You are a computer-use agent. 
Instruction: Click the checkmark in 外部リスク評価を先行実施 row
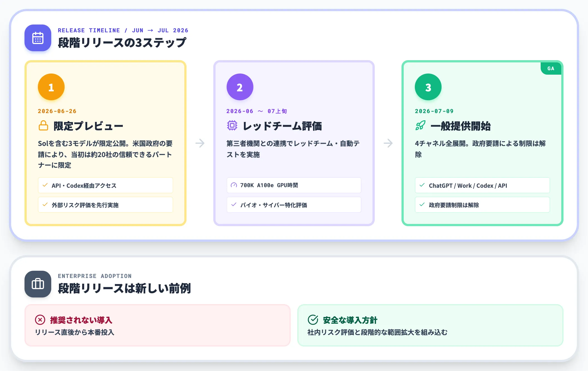click(x=45, y=205)
